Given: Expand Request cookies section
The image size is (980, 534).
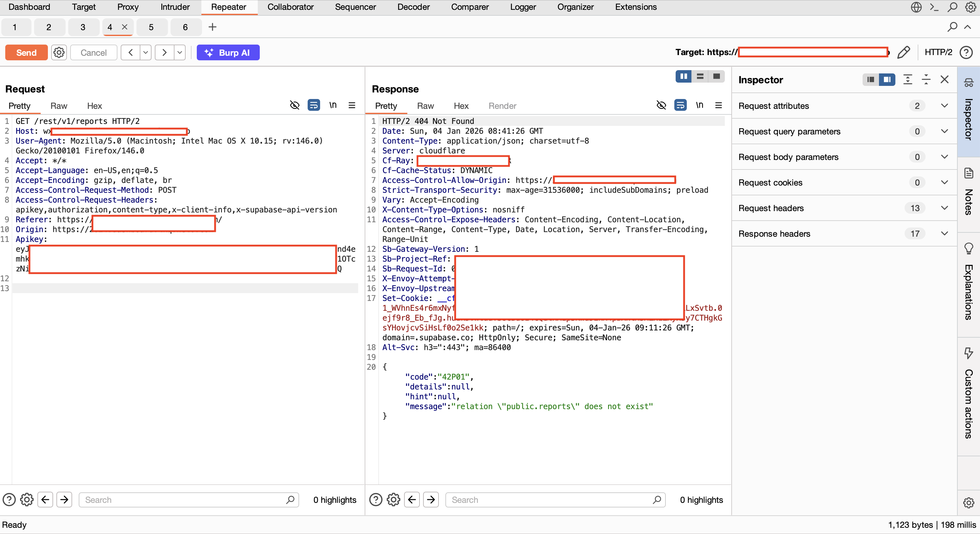Looking at the screenshot, I should click(844, 183).
